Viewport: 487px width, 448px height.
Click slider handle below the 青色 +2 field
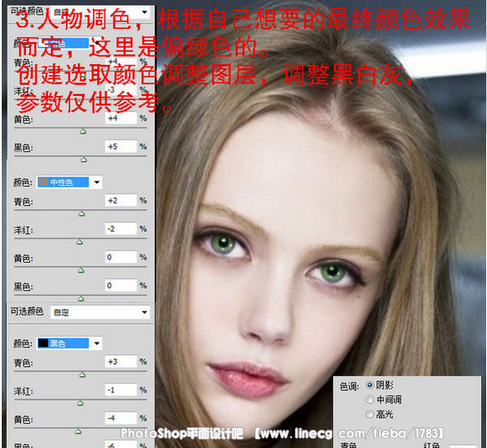(x=81, y=214)
